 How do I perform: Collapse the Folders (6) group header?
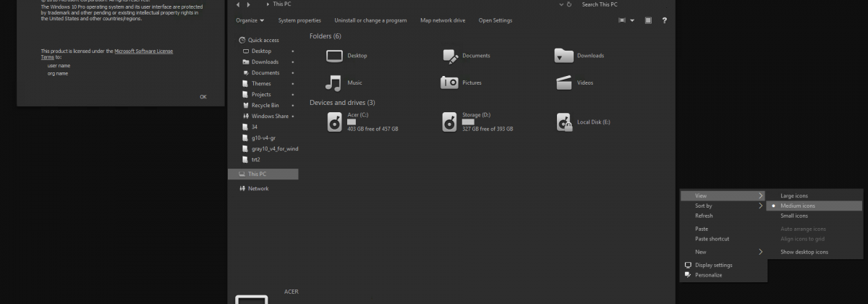tap(325, 35)
